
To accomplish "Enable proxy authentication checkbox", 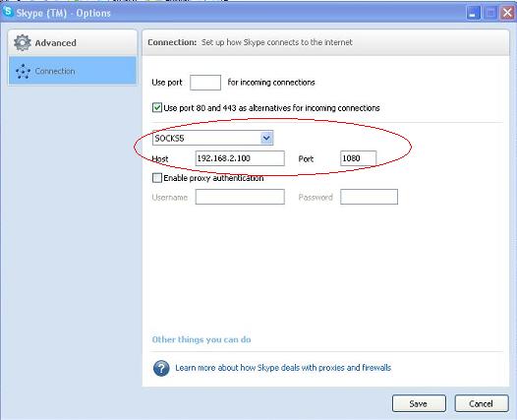I will tap(157, 178).
